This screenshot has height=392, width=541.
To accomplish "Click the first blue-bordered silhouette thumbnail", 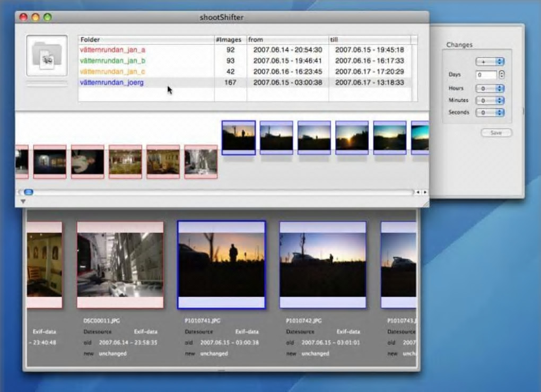I will pos(238,137).
